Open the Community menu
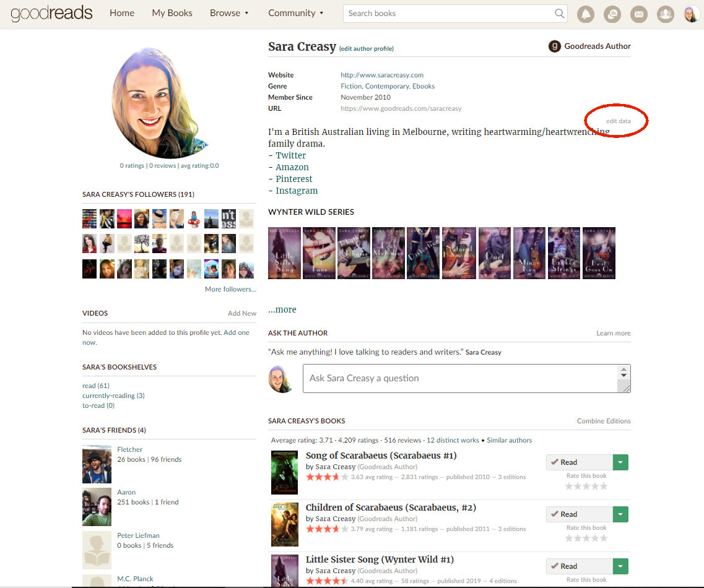The width and height of the screenshot is (704, 588). pos(295,13)
